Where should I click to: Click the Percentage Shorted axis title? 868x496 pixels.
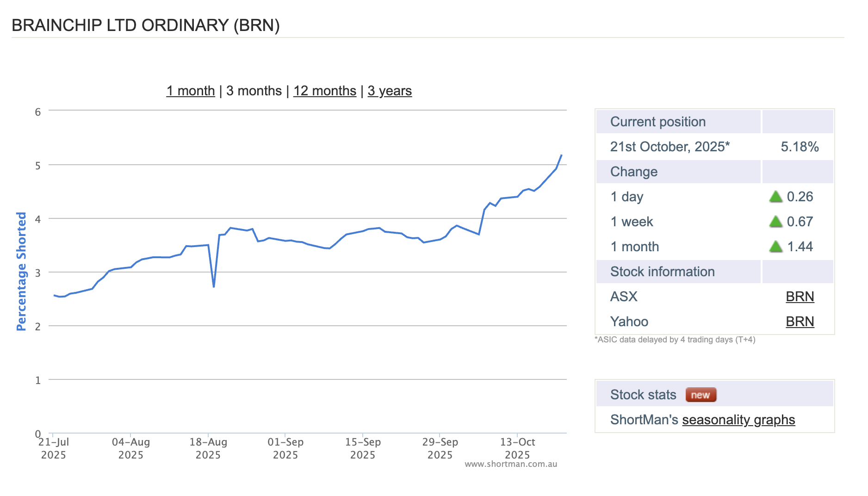21,272
